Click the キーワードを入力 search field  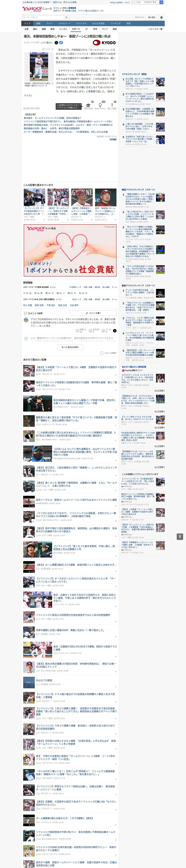click(44, 17)
